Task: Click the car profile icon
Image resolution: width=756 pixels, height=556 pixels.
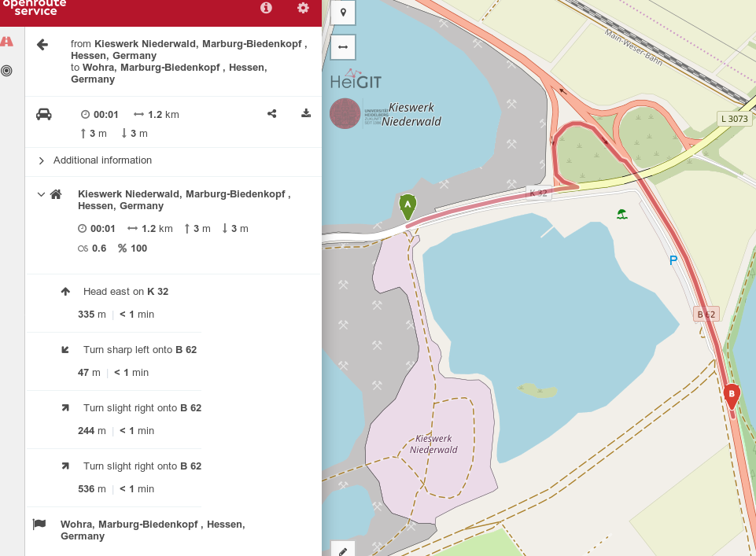Action: [44, 114]
